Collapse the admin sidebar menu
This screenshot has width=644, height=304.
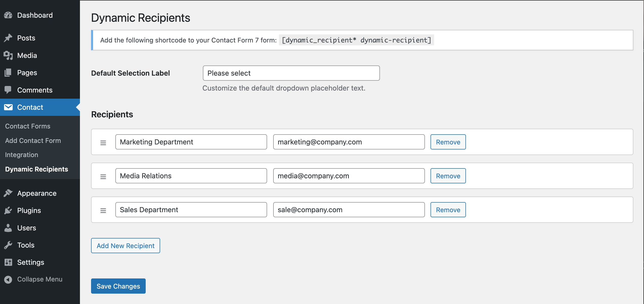point(33,279)
